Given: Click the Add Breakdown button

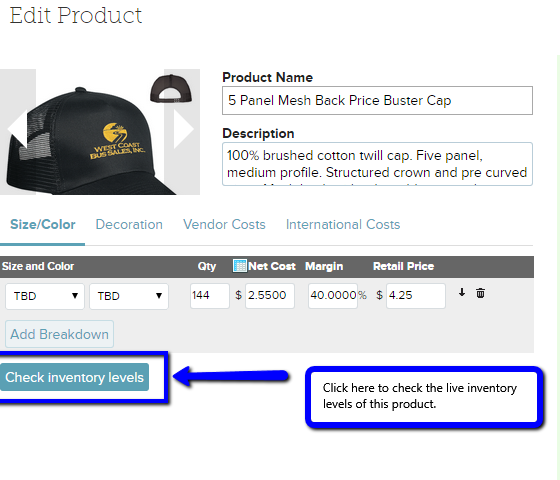Looking at the screenshot, I should point(59,334).
